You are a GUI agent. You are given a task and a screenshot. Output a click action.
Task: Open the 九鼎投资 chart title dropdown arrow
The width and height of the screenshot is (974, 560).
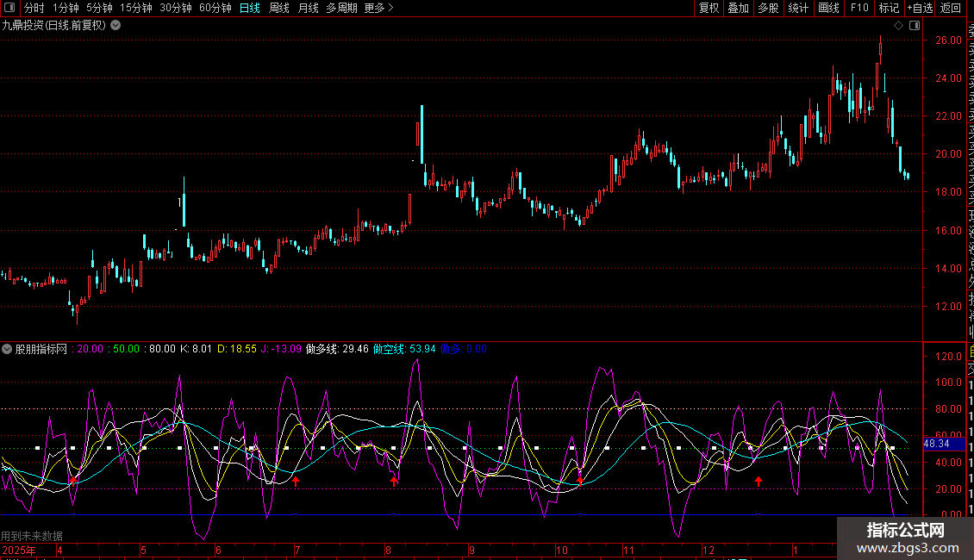coord(116,25)
